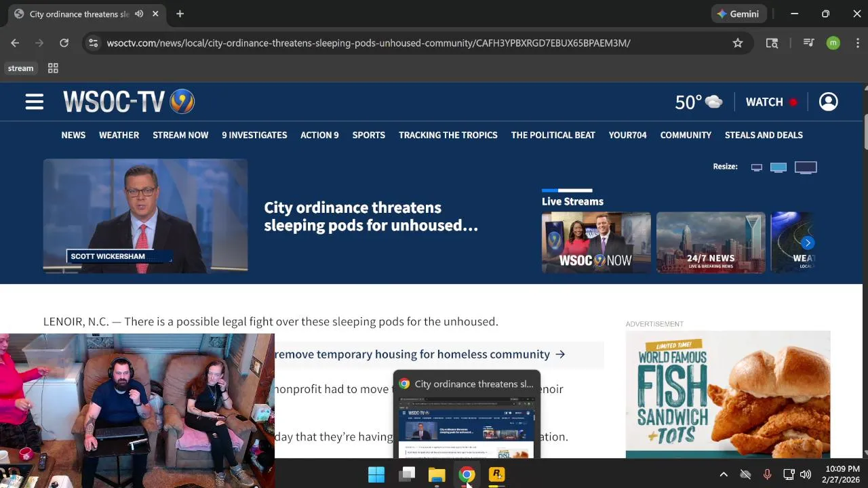
Task: Go back with browser back arrow
Action: click(x=15, y=43)
